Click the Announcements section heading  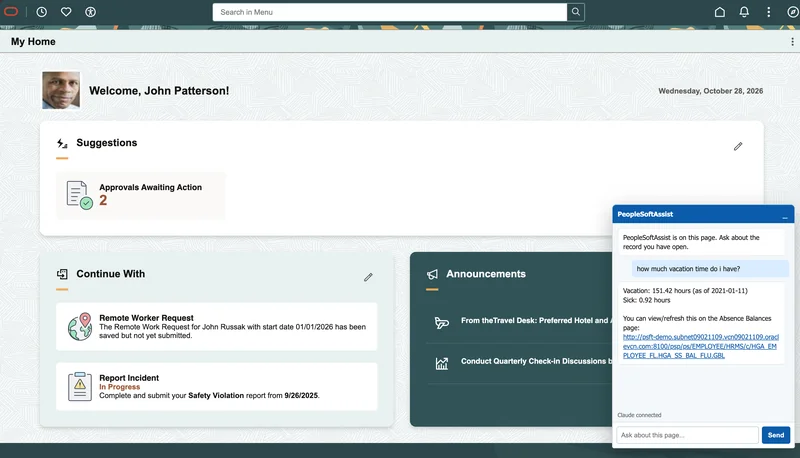[x=486, y=274]
